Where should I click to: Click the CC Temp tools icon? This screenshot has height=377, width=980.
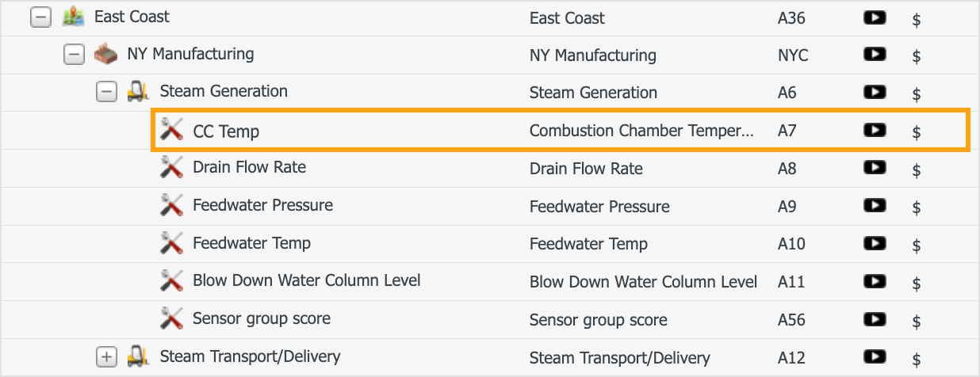coord(171,130)
